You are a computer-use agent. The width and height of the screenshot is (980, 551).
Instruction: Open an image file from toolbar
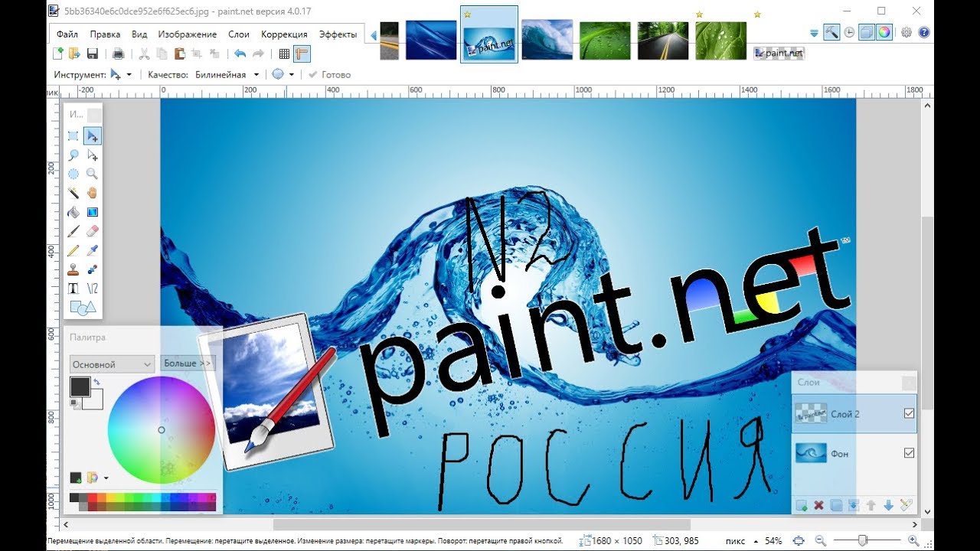[74, 54]
